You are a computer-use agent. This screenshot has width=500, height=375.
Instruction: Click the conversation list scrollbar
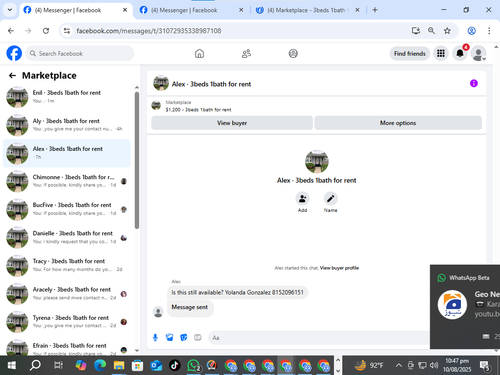[x=137, y=160]
